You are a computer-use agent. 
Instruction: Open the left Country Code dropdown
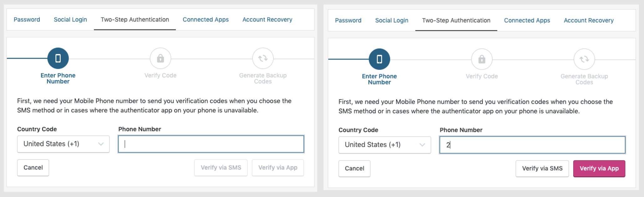(63, 144)
